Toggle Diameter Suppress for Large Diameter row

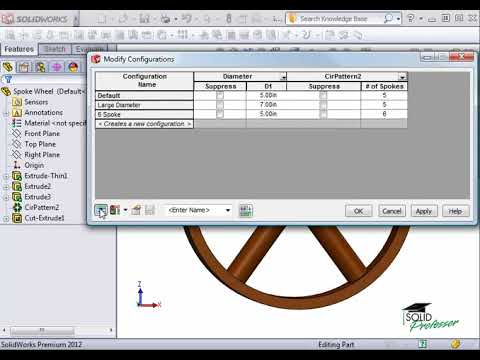[x=220, y=105]
